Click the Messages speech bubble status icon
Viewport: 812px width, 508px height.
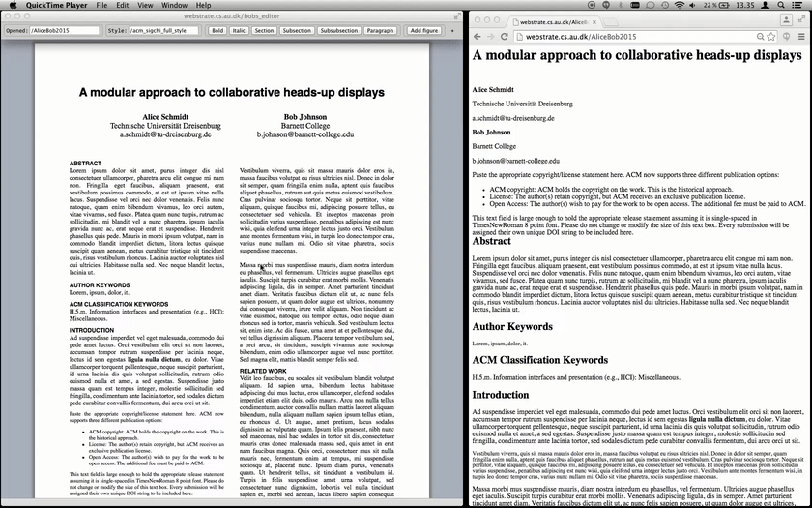click(x=651, y=5)
